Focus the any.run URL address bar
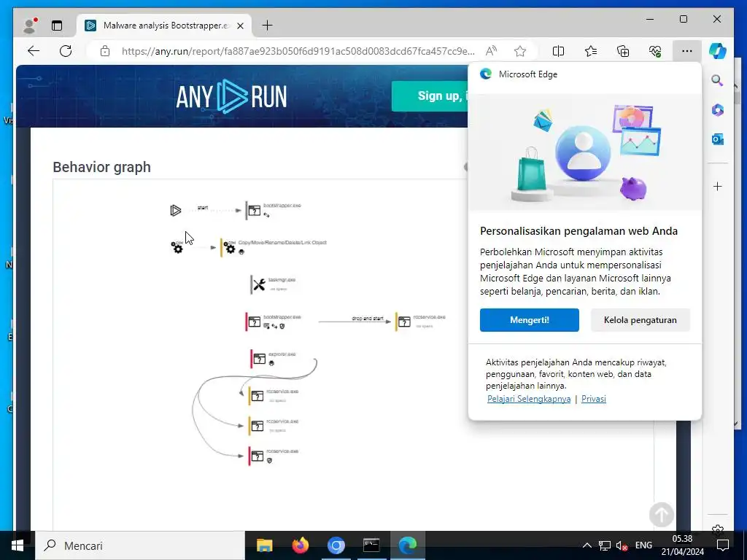The height and width of the screenshot is (560, 747). coord(298,51)
